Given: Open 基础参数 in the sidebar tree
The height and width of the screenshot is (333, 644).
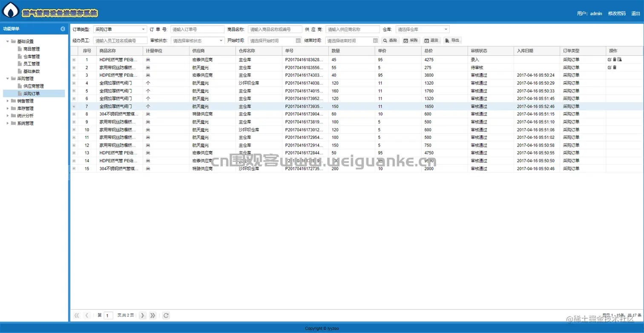Looking at the screenshot, I should [x=32, y=71].
